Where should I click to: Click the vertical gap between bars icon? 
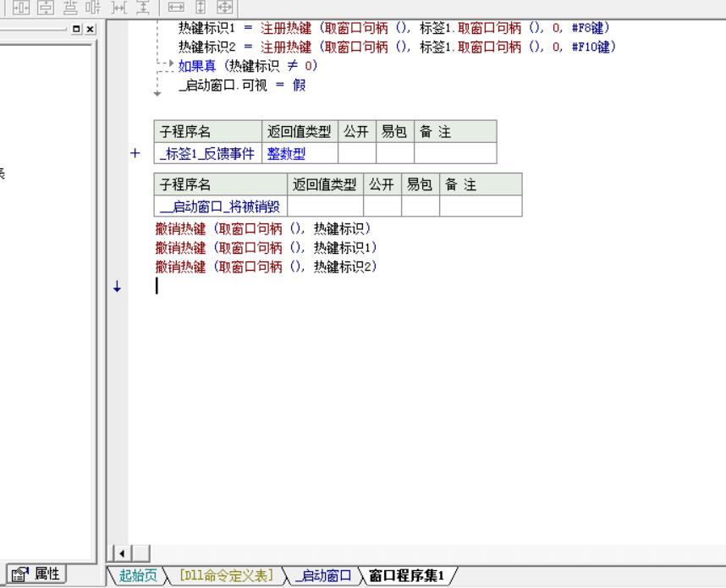click(x=144, y=7)
